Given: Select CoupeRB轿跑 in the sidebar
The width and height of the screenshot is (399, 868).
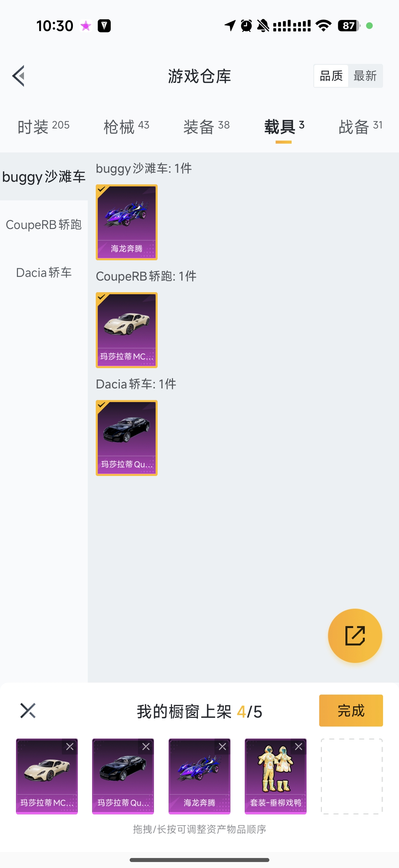Looking at the screenshot, I should (x=44, y=224).
